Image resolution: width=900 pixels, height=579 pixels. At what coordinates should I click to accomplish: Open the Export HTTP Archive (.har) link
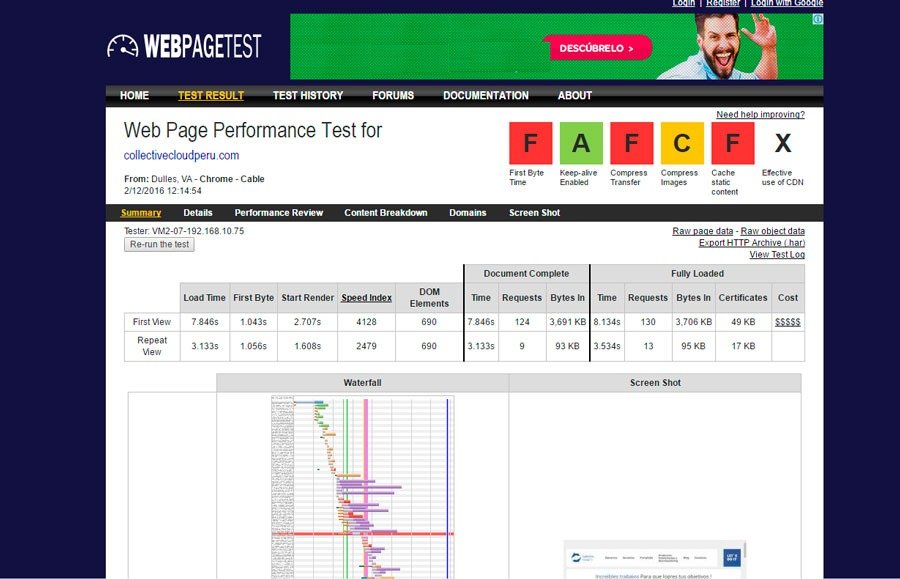pyautogui.click(x=752, y=243)
